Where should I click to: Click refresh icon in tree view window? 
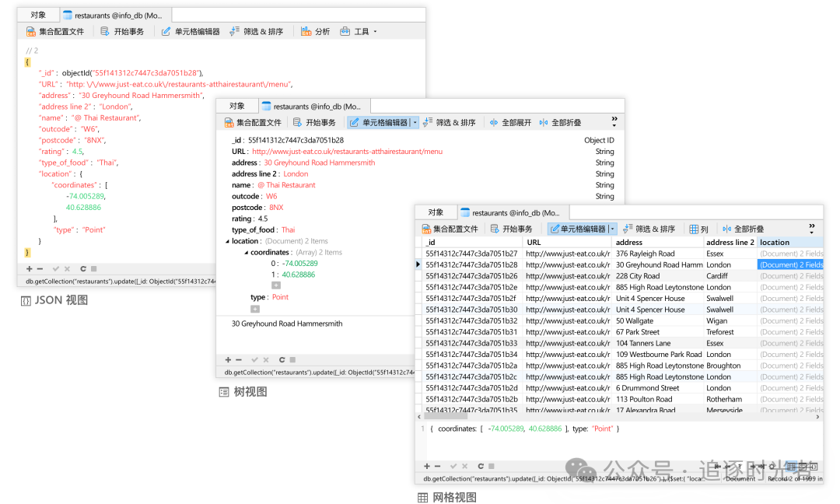(x=282, y=360)
